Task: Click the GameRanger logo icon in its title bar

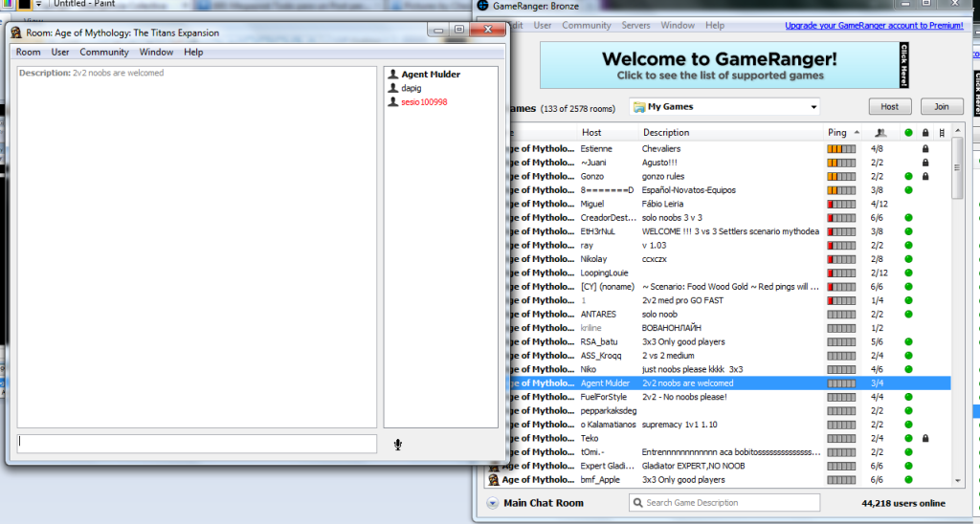Action: tap(482, 6)
